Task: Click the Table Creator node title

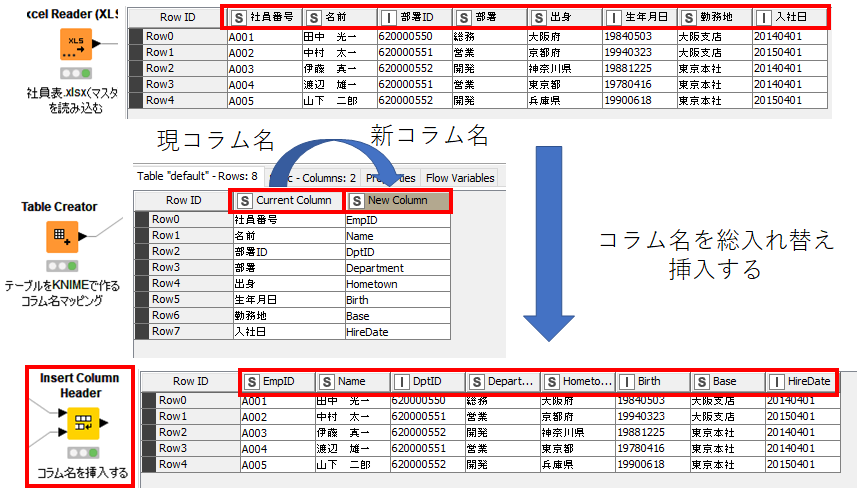Action: click(x=59, y=207)
